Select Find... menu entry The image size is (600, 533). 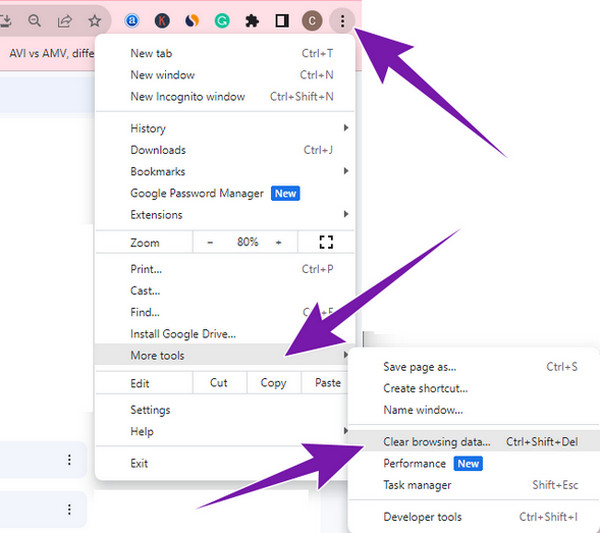click(x=225, y=312)
